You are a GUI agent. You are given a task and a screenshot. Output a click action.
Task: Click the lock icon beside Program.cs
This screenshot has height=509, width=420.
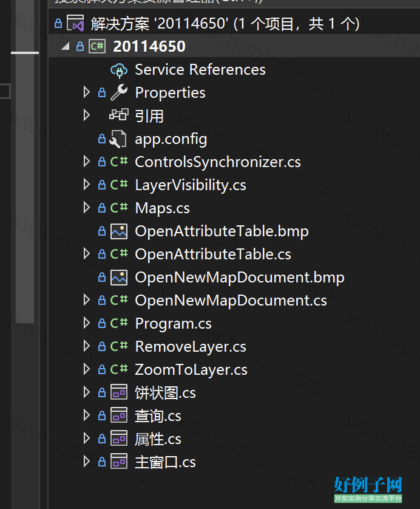click(x=102, y=323)
